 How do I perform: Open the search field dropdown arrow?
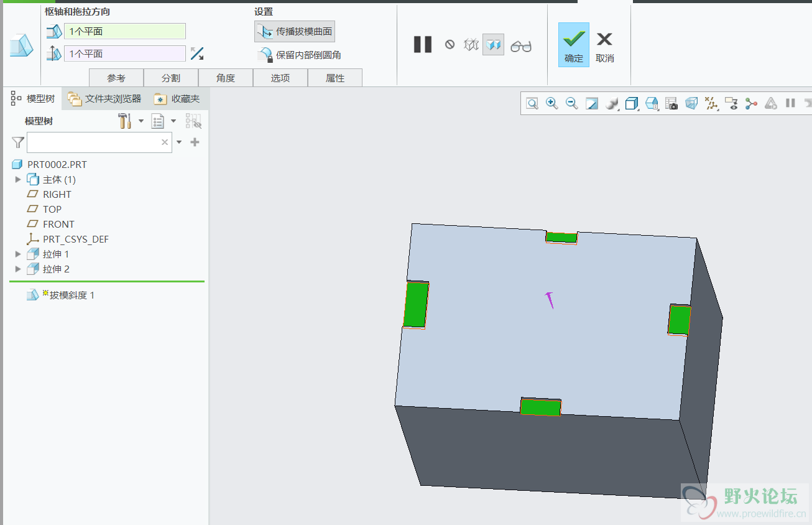click(x=179, y=142)
